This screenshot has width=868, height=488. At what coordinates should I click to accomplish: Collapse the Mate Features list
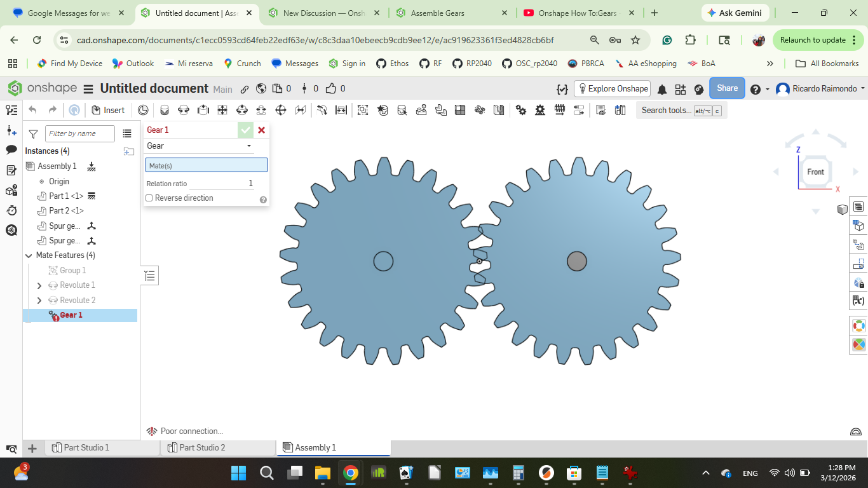click(x=29, y=255)
